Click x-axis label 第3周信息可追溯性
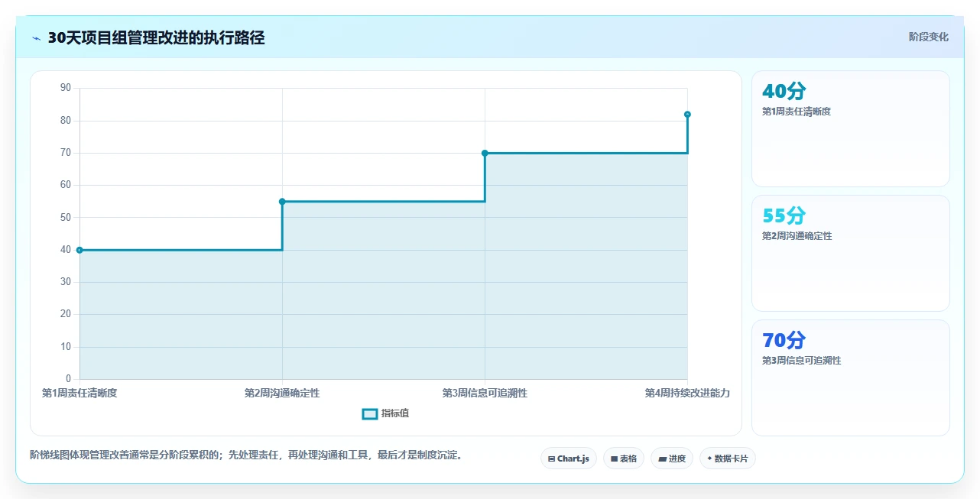980x499 pixels. click(485, 393)
